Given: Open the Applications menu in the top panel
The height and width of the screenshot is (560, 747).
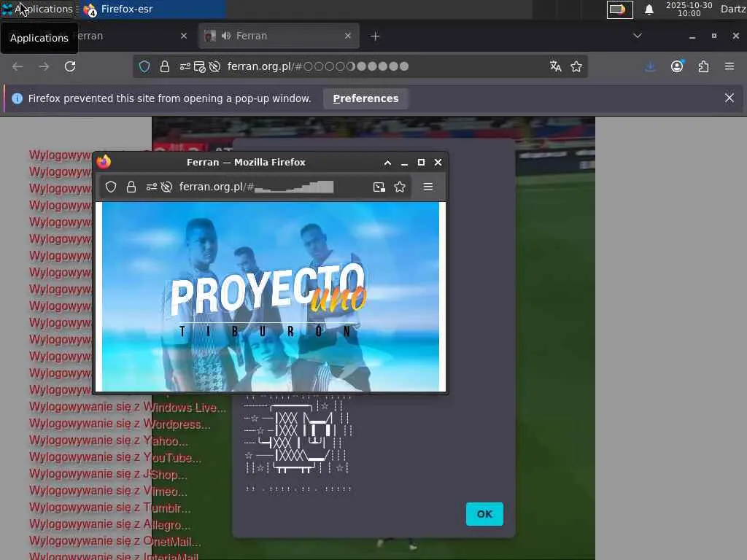Looking at the screenshot, I should point(38,9).
